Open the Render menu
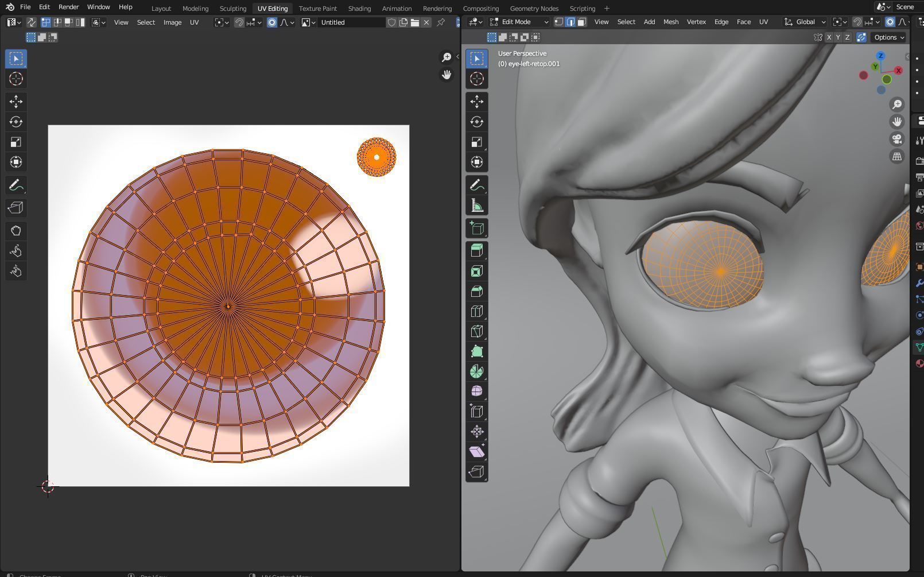This screenshot has width=924, height=577. click(68, 7)
